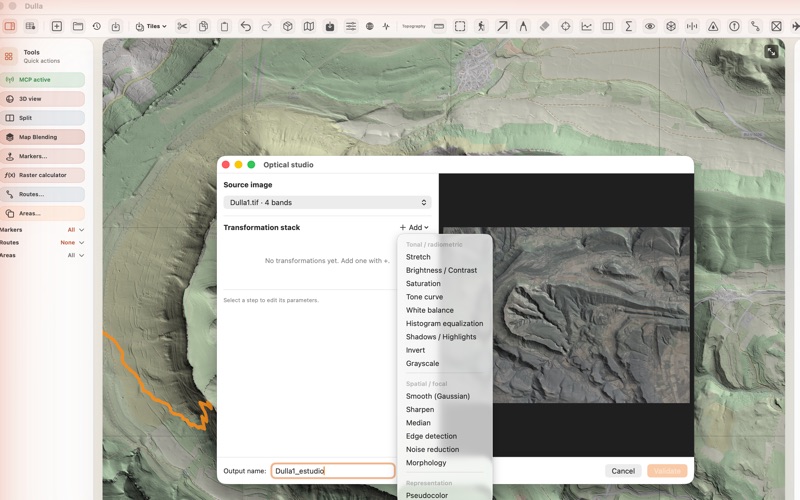
Task: Choose Stretch from the menu
Action: pos(418,257)
